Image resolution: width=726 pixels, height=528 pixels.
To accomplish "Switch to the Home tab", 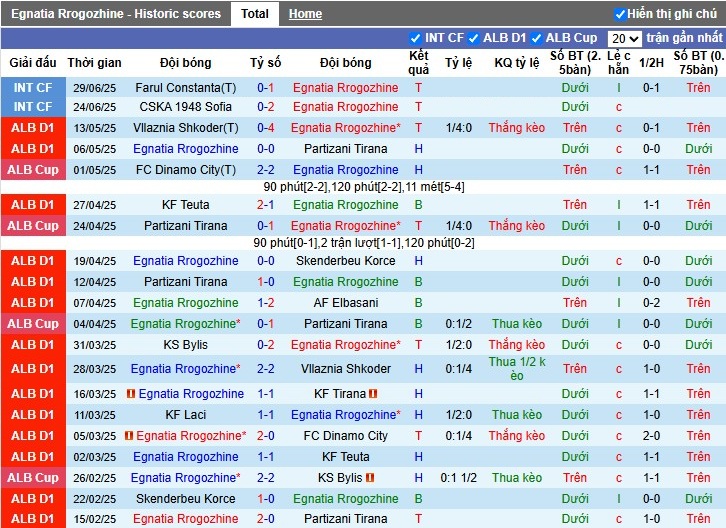I will [x=305, y=14].
